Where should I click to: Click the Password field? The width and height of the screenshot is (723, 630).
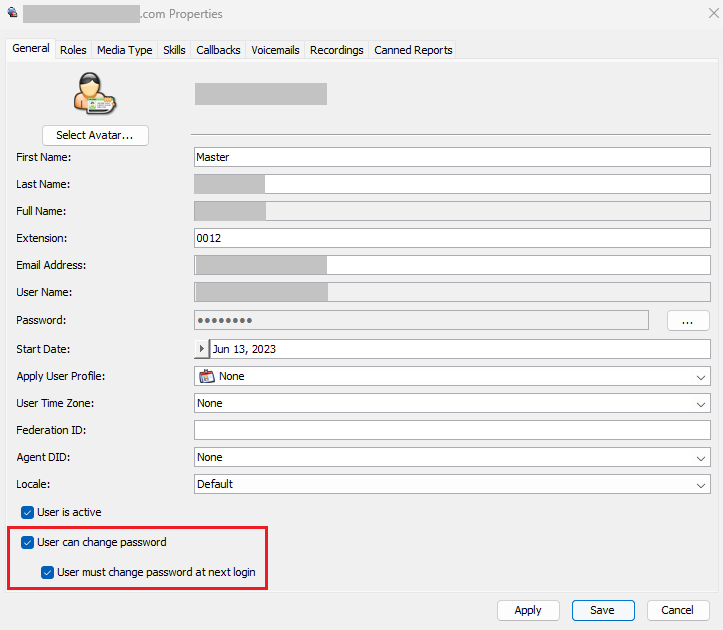pyautogui.click(x=421, y=320)
